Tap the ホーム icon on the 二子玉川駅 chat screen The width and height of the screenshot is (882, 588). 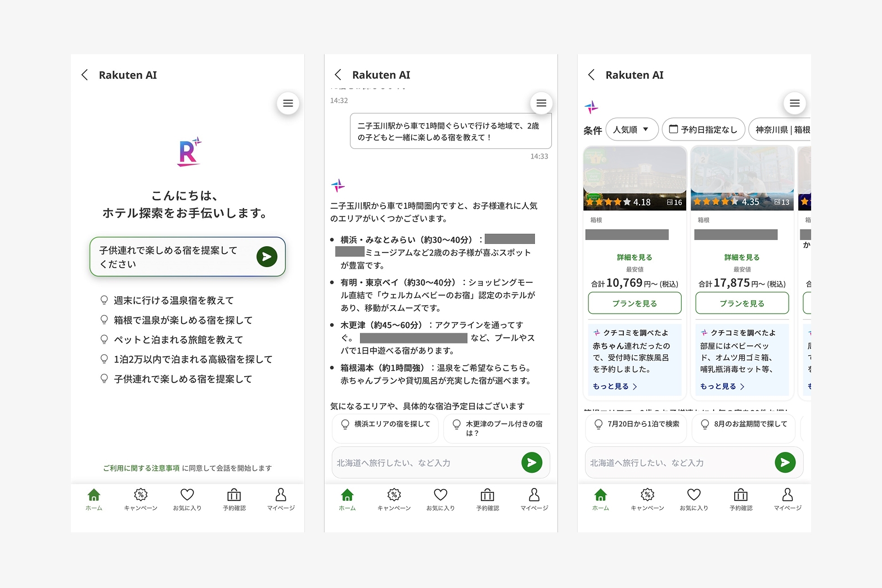[348, 495]
